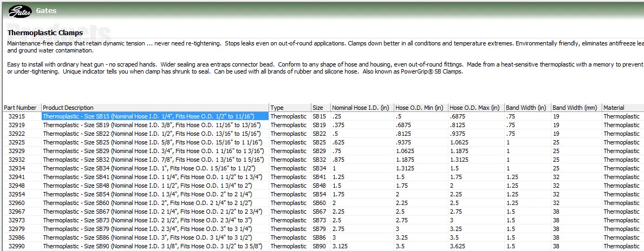The width and height of the screenshot is (644, 251).
Task: Click Size SB86 product description text
Action: tap(146, 237)
